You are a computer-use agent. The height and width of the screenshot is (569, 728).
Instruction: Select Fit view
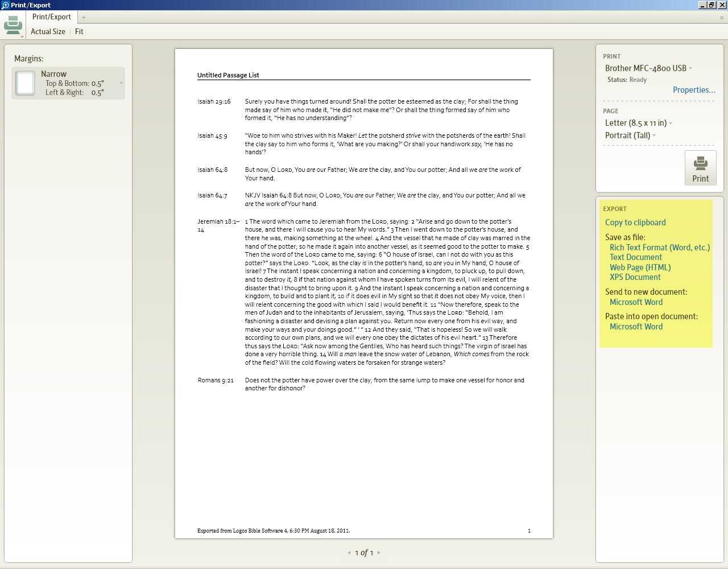[79, 32]
